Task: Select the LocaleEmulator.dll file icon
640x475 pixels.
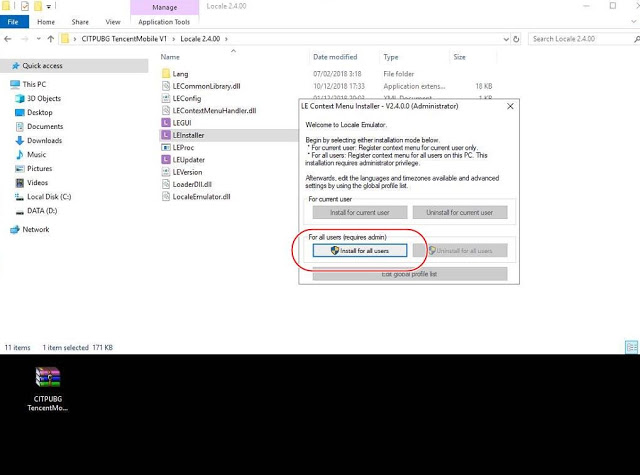Action: pos(166,196)
